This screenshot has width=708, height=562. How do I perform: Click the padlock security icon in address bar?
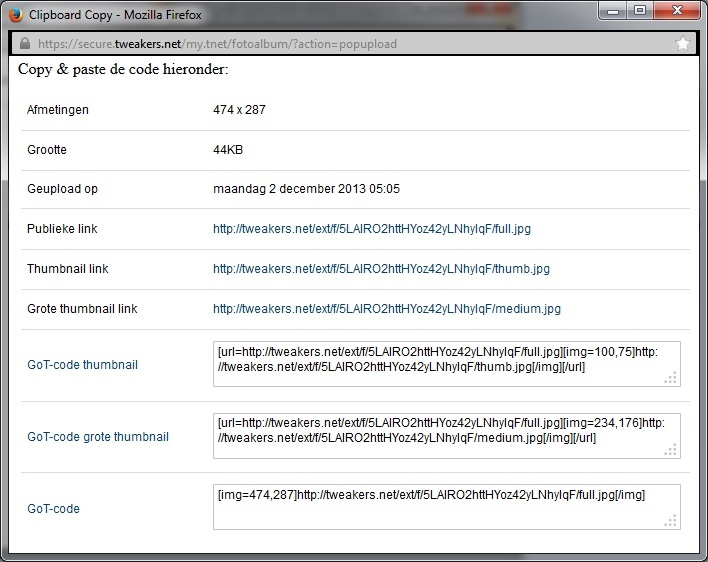[x=25, y=43]
